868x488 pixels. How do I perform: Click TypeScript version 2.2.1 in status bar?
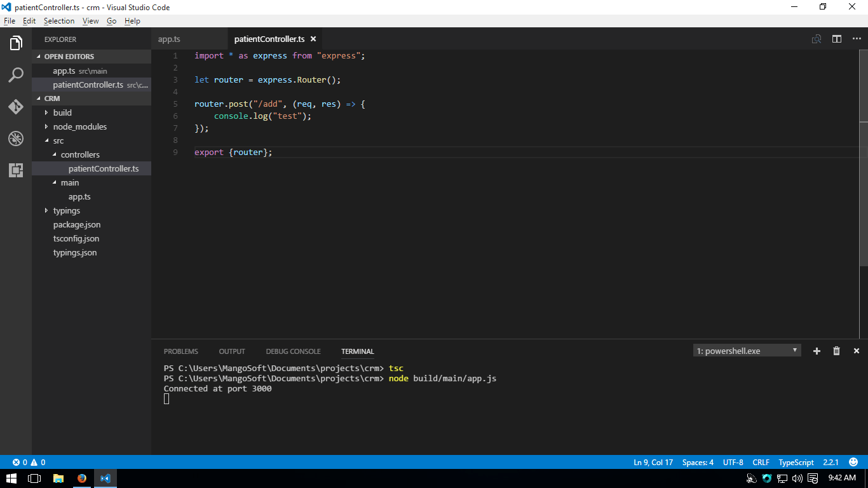[831, 463]
